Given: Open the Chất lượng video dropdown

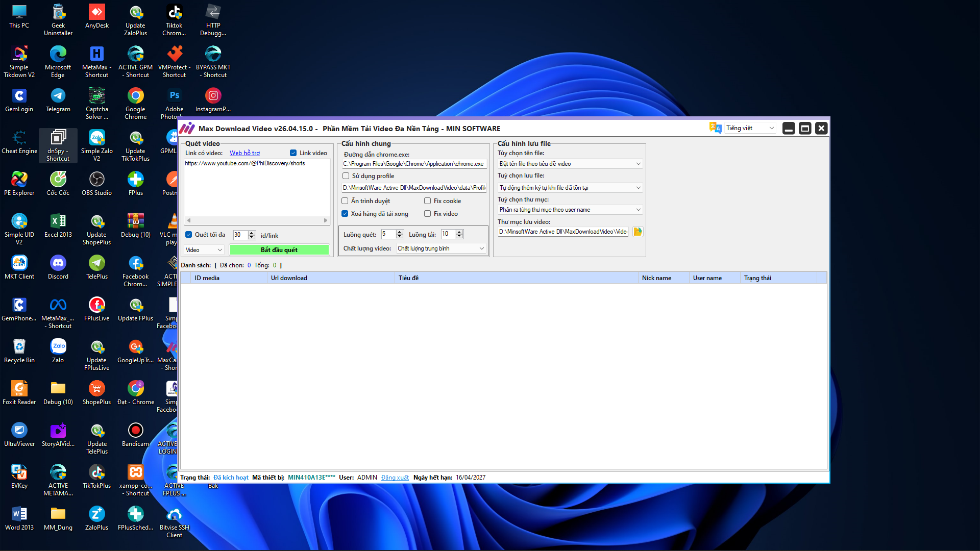Looking at the screenshot, I should click(x=441, y=248).
